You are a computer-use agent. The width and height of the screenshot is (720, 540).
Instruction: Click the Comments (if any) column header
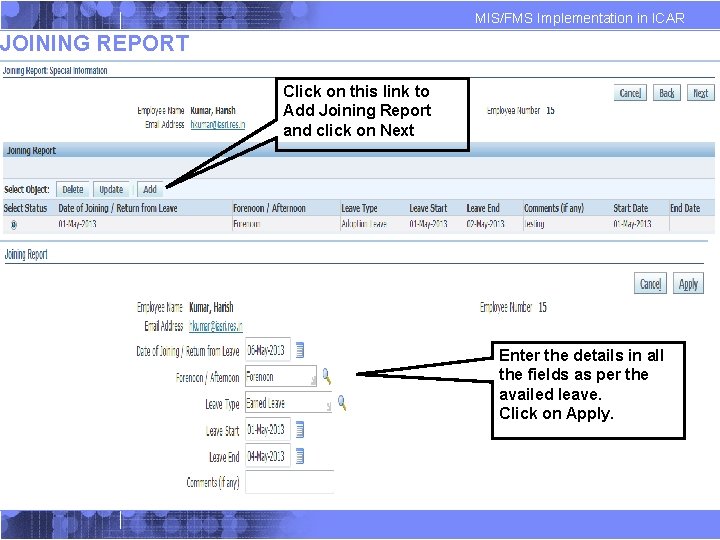coord(554,208)
